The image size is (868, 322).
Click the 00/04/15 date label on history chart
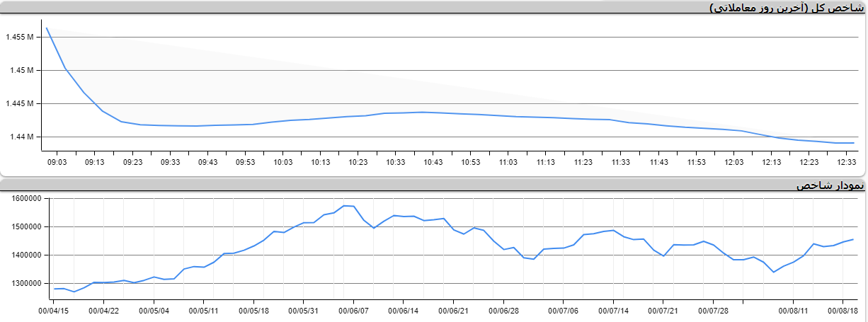(x=54, y=310)
